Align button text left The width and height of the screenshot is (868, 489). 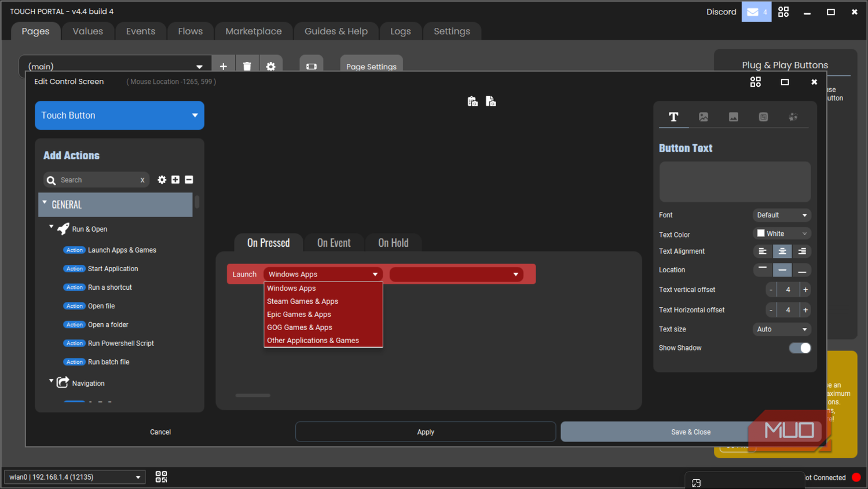pos(763,251)
